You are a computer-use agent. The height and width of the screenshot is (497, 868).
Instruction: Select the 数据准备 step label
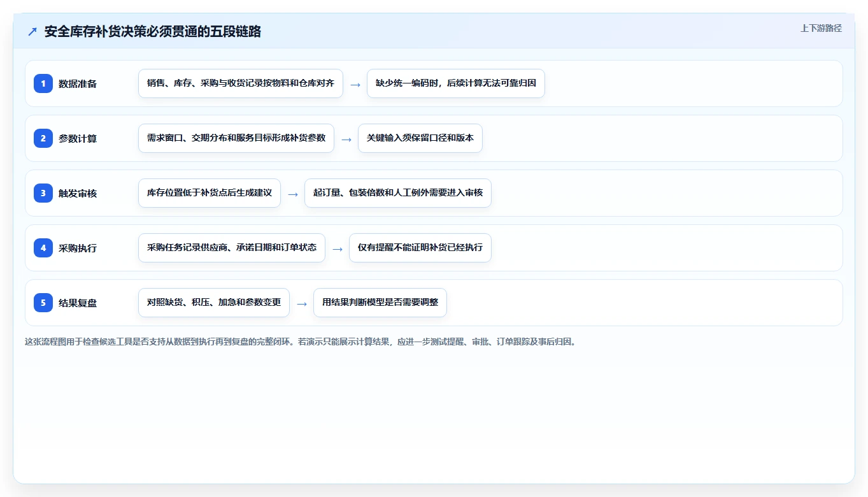78,83
